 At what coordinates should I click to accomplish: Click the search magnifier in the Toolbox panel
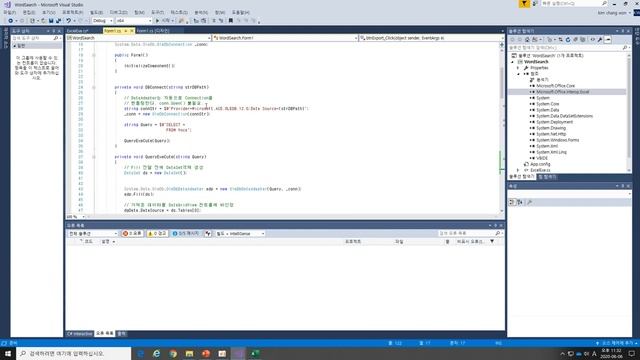[x=56, y=38]
